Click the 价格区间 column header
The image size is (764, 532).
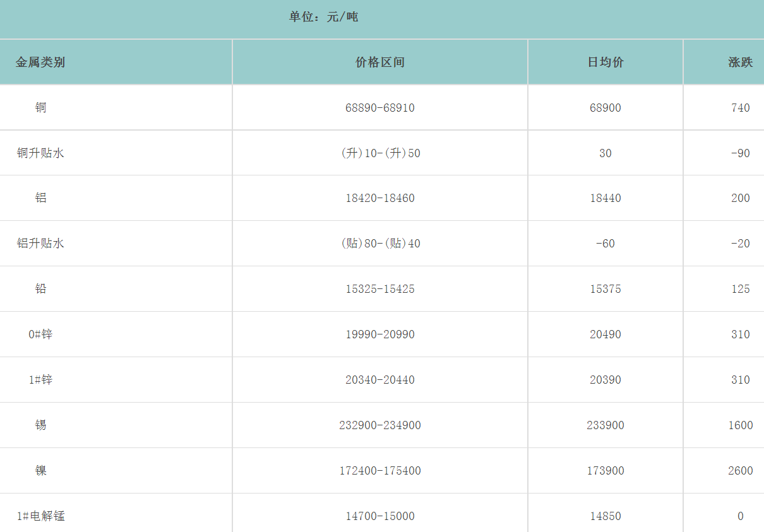(x=380, y=62)
